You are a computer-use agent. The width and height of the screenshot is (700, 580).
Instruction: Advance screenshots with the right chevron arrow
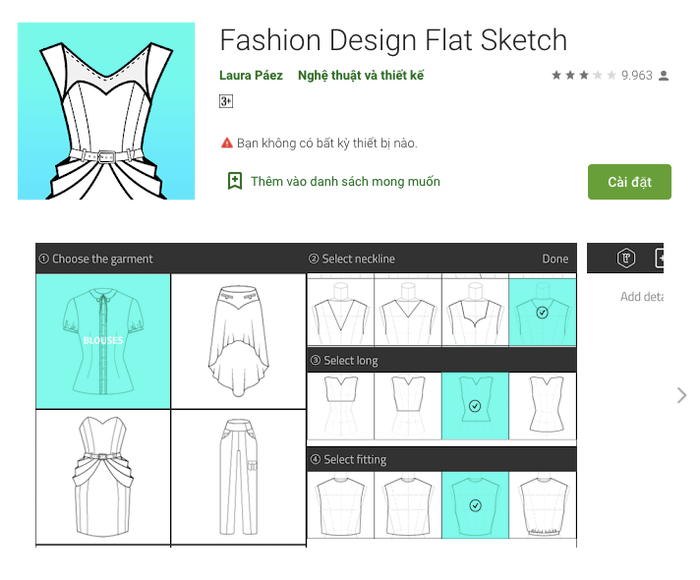[681, 395]
